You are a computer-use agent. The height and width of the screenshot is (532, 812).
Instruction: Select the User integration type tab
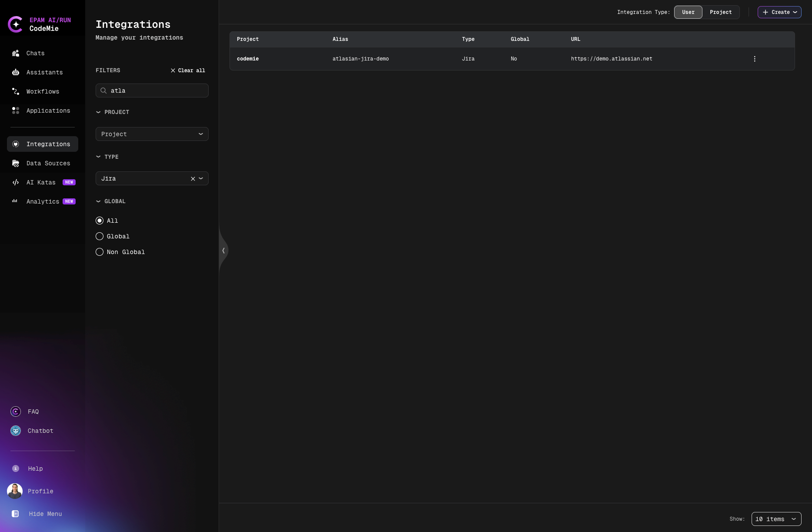pyautogui.click(x=688, y=12)
